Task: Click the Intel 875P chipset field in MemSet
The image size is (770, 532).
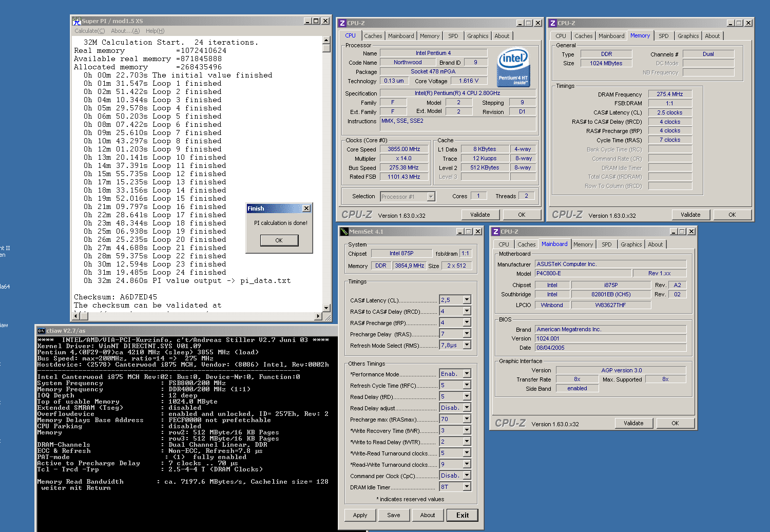Action: point(401,254)
